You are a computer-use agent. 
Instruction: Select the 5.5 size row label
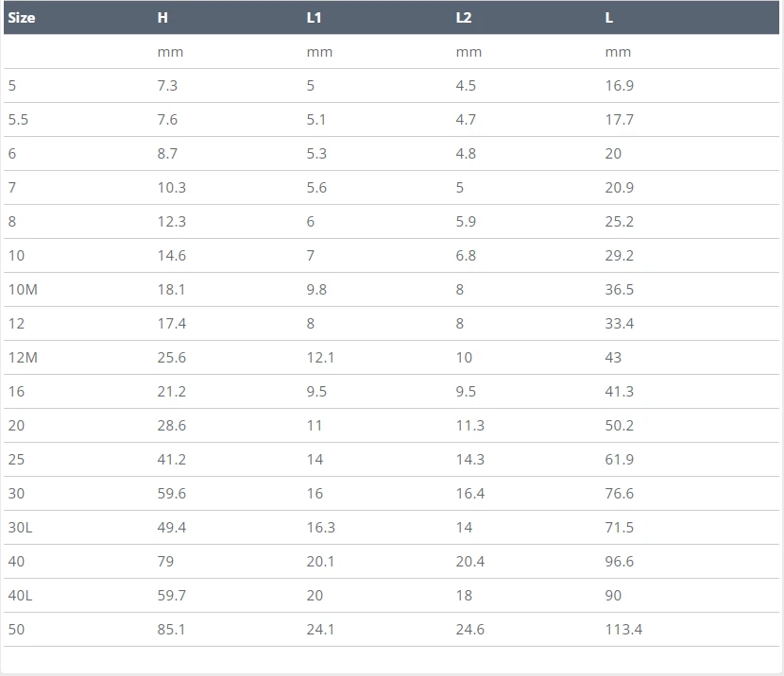pyautogui.click(x=17, y=120)
